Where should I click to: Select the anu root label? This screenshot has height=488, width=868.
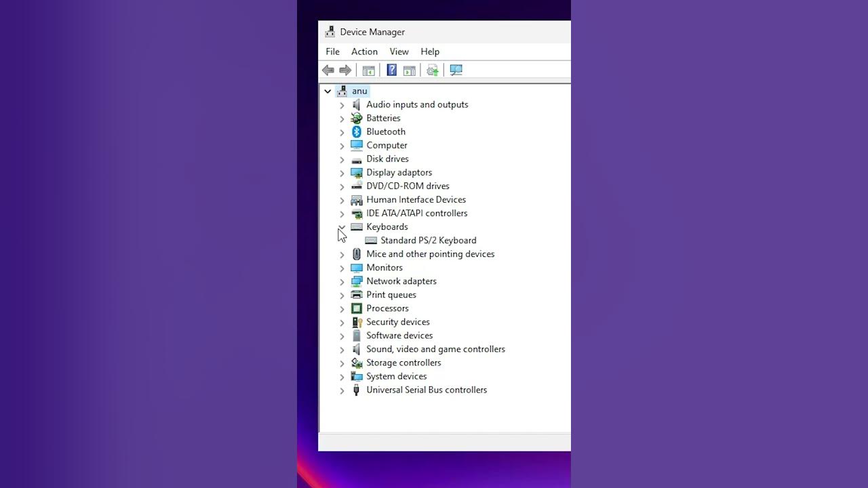[x=359, y=91]
